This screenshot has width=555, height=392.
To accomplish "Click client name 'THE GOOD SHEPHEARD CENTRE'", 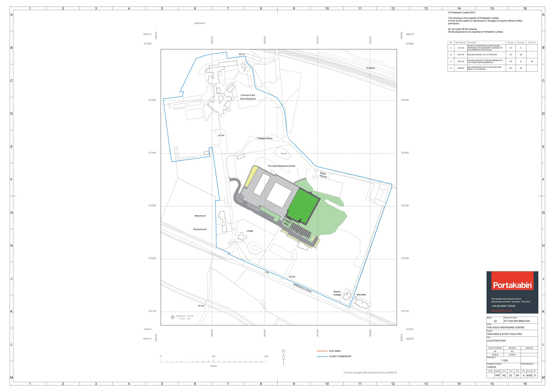I will (x=506, y=328).
